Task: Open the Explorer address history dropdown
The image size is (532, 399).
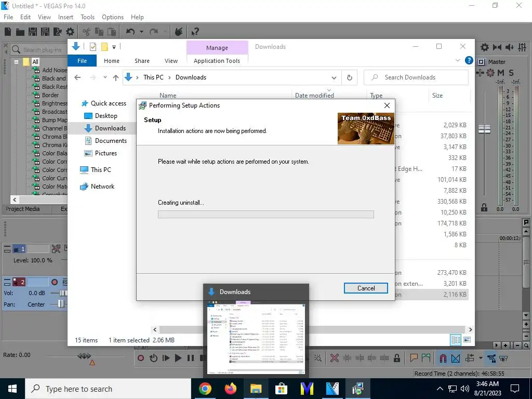Action: 334,78
